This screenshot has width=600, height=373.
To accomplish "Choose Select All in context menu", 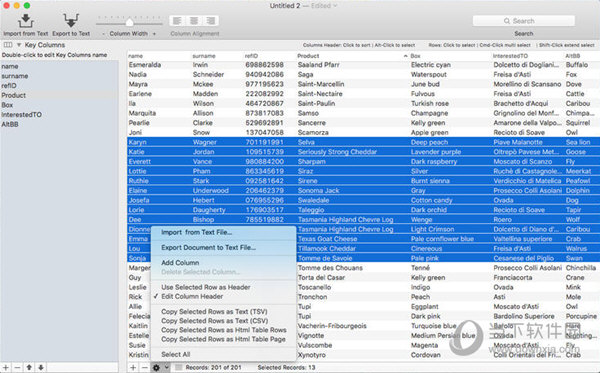I will (x=176, y=354).
